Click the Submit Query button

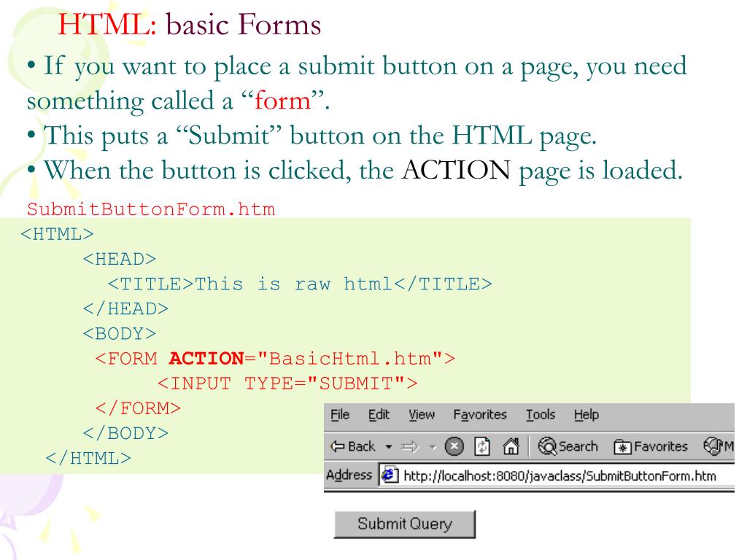(405, 524)
